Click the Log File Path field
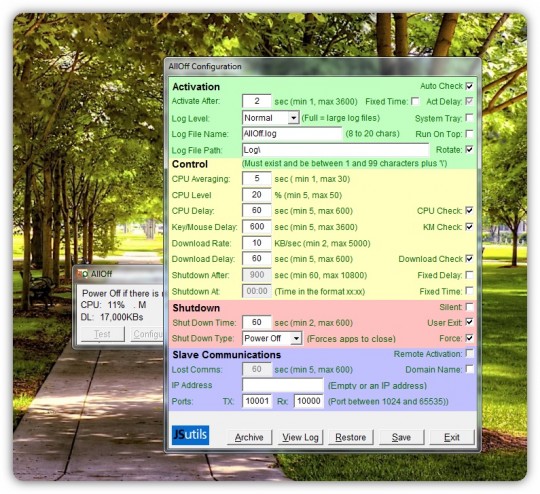 pyautogui.click(x=335, y=150)
